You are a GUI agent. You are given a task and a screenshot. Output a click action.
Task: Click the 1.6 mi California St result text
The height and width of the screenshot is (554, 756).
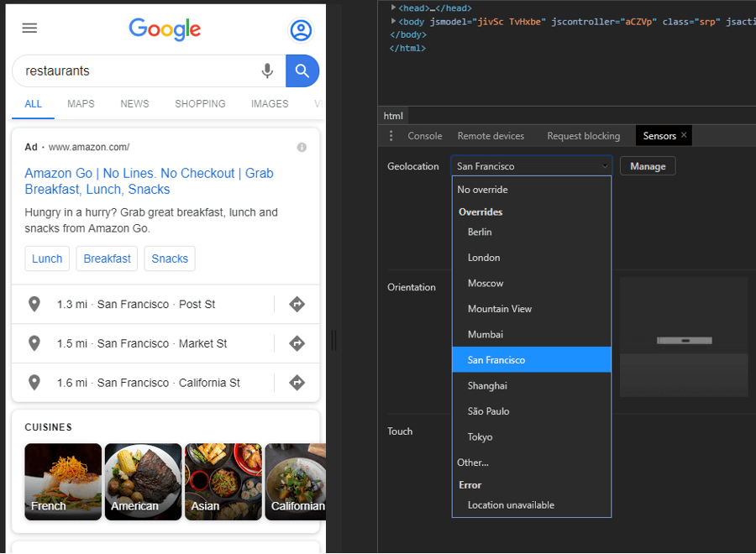pos(149,383)
